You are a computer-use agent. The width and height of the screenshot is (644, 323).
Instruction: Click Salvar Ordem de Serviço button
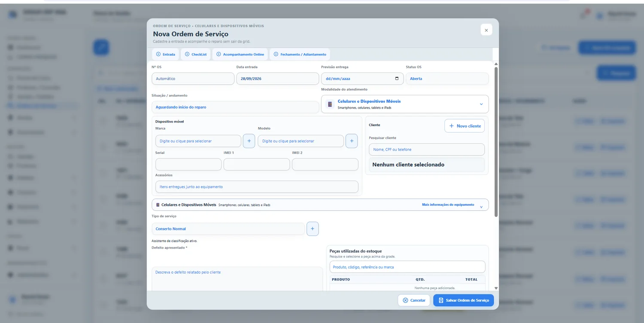coord(464,300)
